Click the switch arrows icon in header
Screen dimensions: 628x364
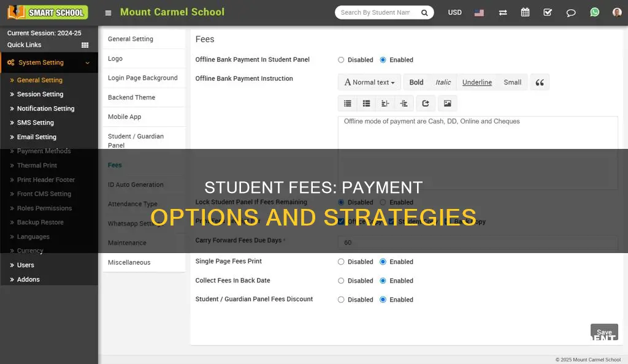coord(503,13)
